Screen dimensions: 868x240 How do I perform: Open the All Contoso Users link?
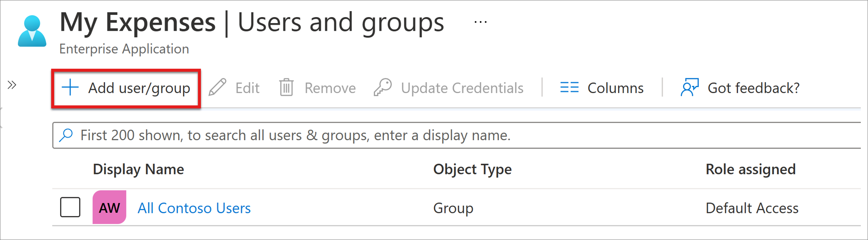[194, 208]
